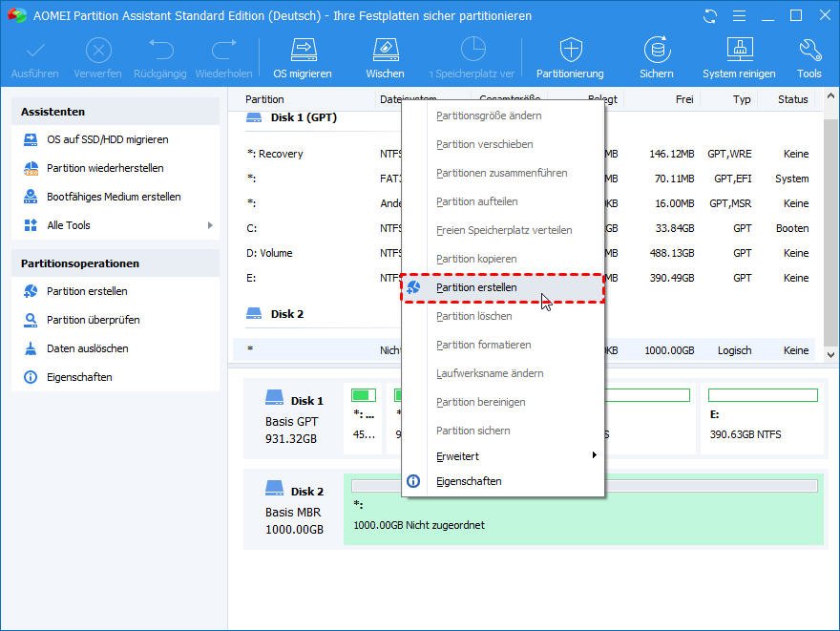Click the partition list scroll-down arrow

tap(830, 354)
